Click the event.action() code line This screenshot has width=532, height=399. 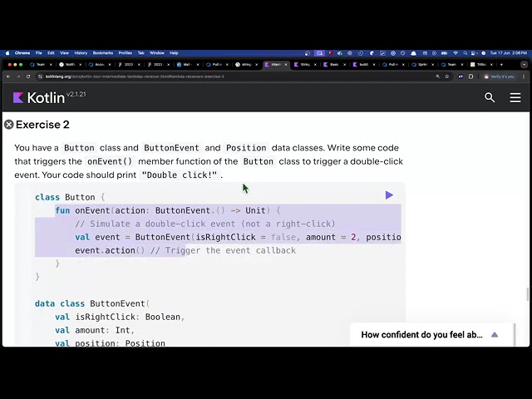tap(185, 250)
